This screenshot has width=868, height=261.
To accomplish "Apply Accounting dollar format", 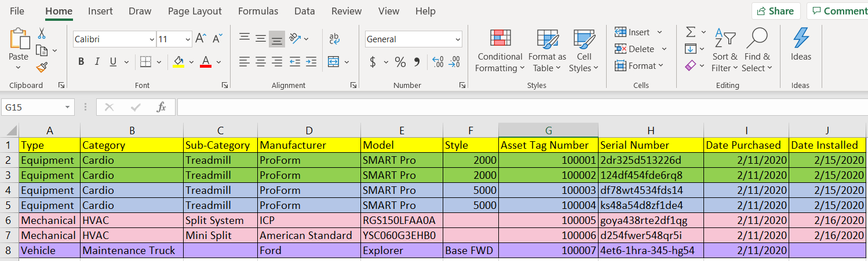I will (x=373, y=62).
